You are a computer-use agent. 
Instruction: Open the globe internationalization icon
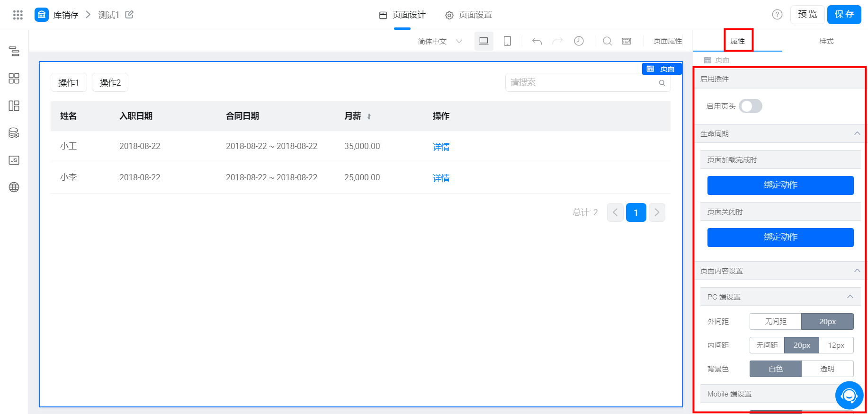14,187
